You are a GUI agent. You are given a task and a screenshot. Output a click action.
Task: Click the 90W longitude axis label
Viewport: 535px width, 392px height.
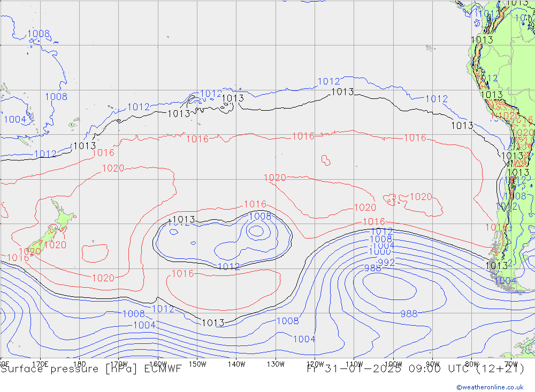(x=432, y=364)
